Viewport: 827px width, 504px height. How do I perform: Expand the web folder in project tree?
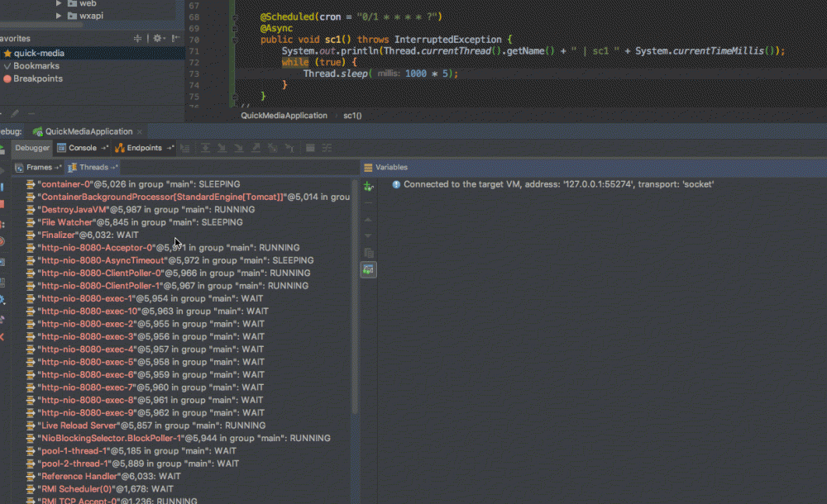(60, 3)
